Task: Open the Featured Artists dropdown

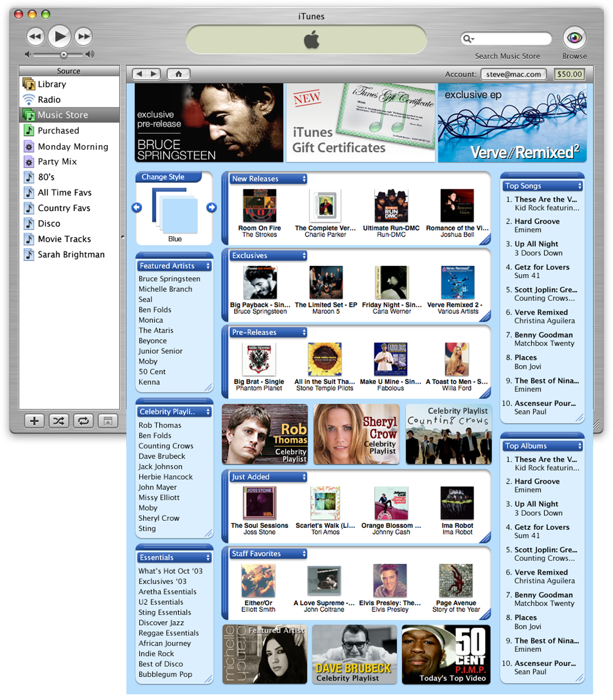Action: pyautogui.click(x=175, y=266)
